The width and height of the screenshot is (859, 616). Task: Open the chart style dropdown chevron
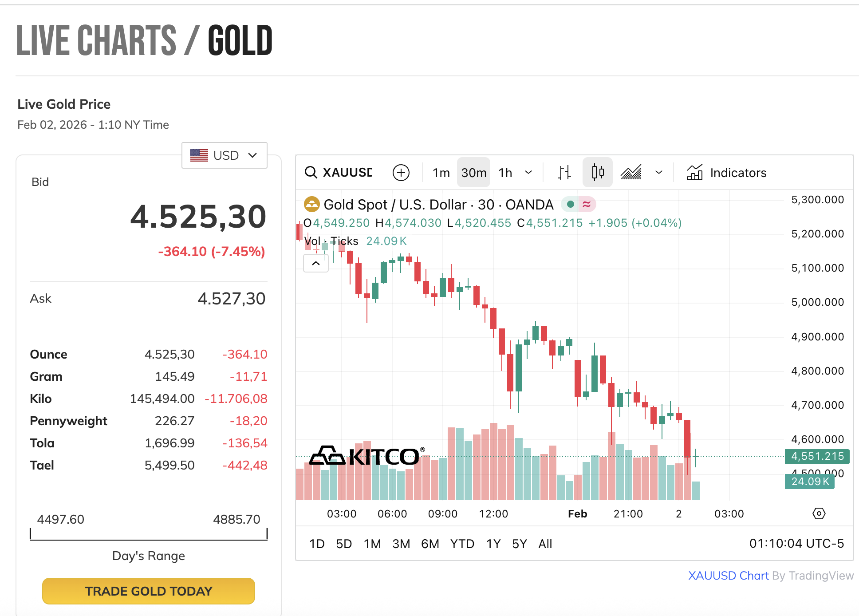pos(658,172)
